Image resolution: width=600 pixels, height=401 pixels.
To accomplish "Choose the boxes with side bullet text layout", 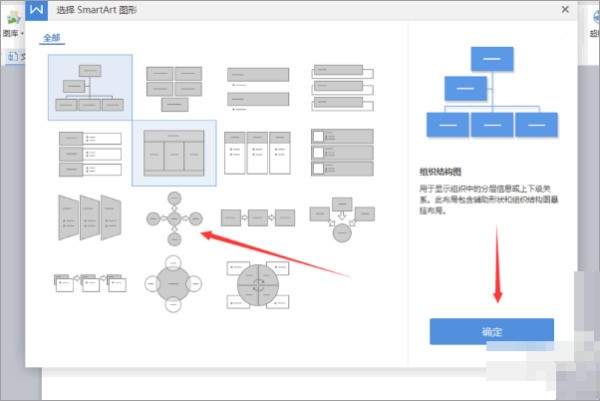I will pyautogui.click(x=90, y=150).
